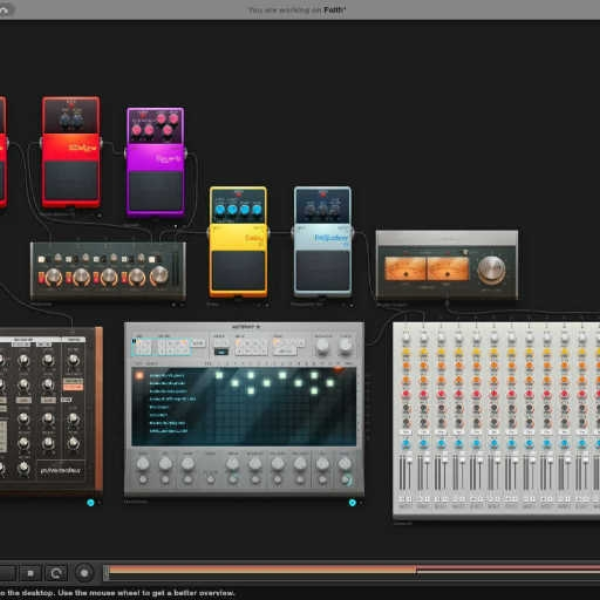The height and width of the screenshot is (600, 600).
Task: Click first channel cyan pan knob on large mixer
Action: click(406, 444)
